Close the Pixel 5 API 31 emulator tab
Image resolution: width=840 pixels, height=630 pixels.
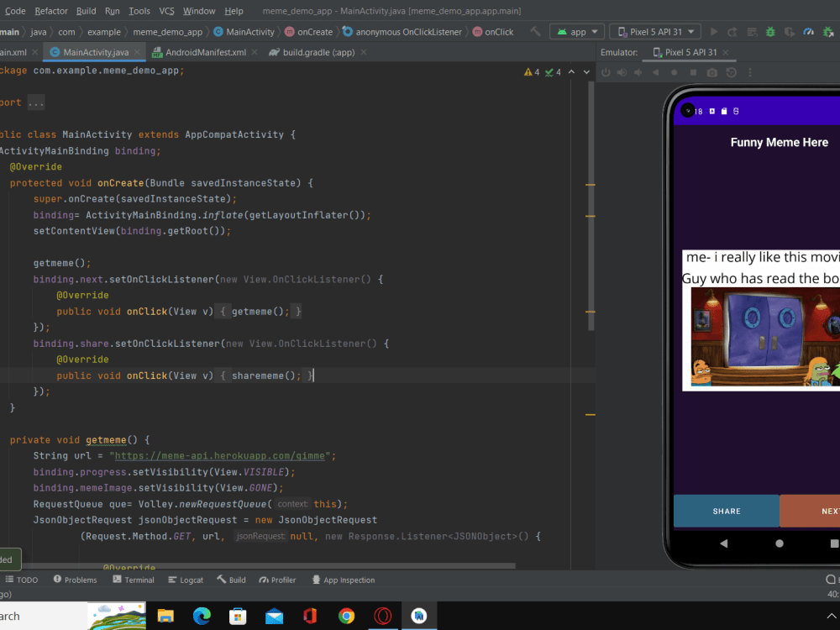click(x=726, y=52)
